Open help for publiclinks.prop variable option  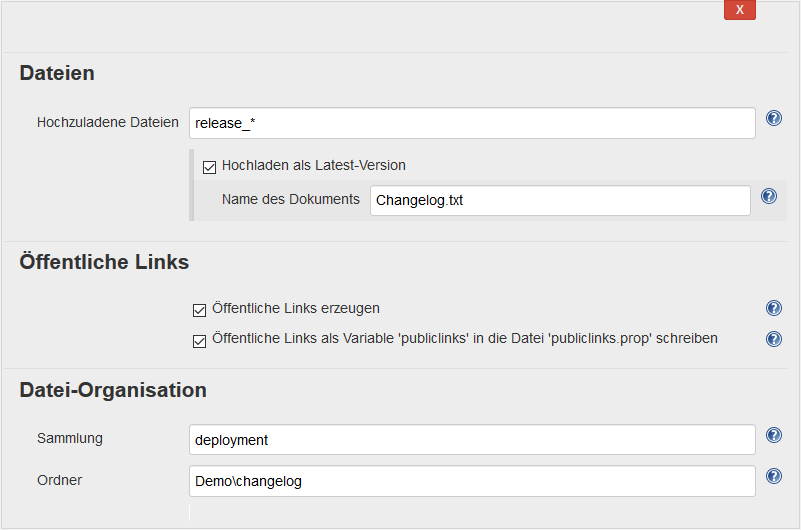773,339
